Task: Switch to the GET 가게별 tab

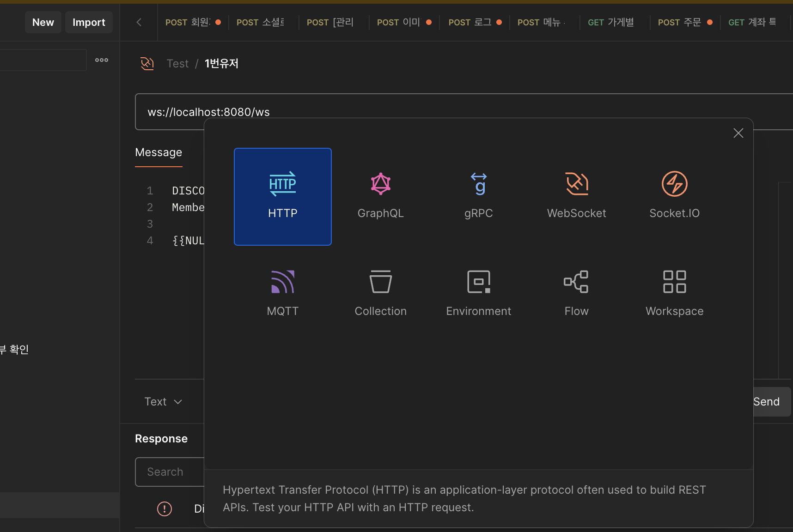Action: 615,22
